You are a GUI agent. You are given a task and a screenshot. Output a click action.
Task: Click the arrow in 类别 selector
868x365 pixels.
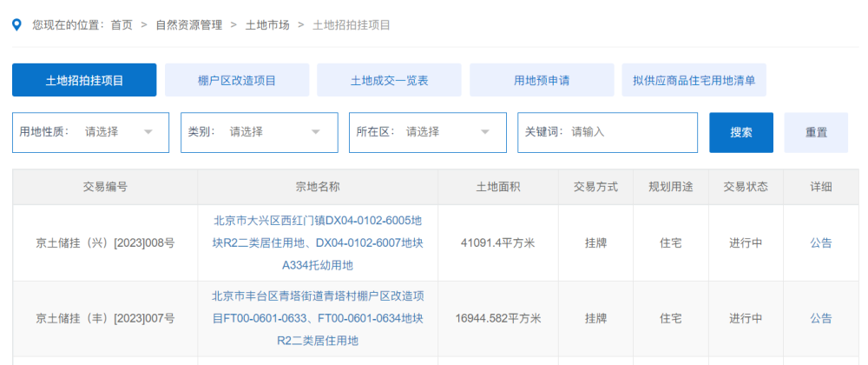[316, 132]
